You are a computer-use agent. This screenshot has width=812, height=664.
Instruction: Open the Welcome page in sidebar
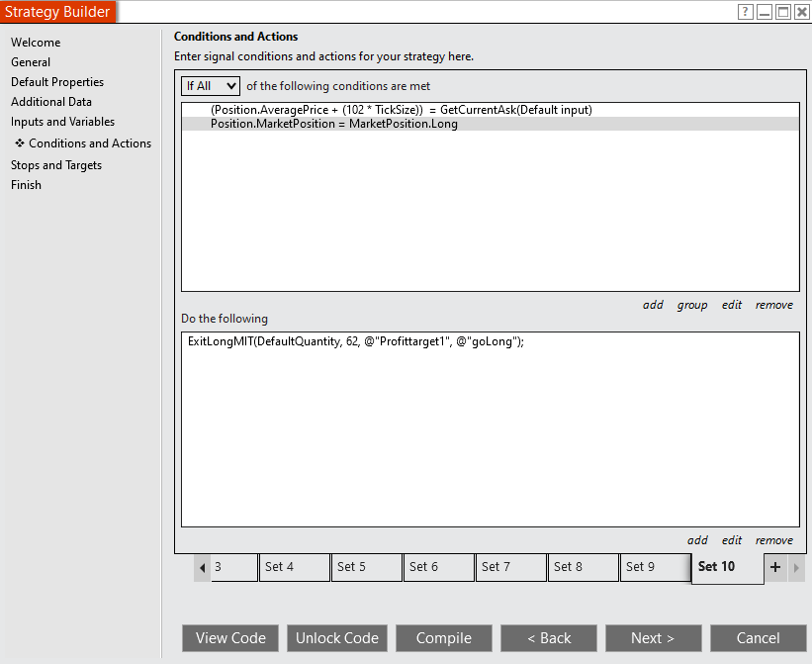pos(36,43)
